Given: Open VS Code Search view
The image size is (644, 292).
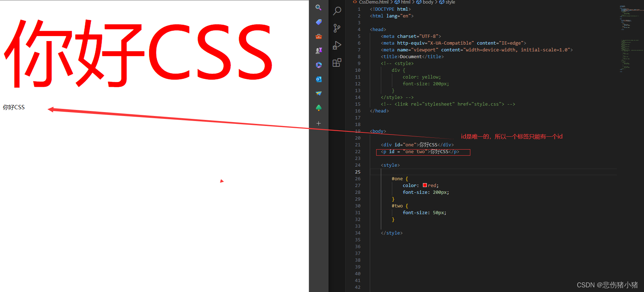Looking at the screenshot, I should point(337,11).
